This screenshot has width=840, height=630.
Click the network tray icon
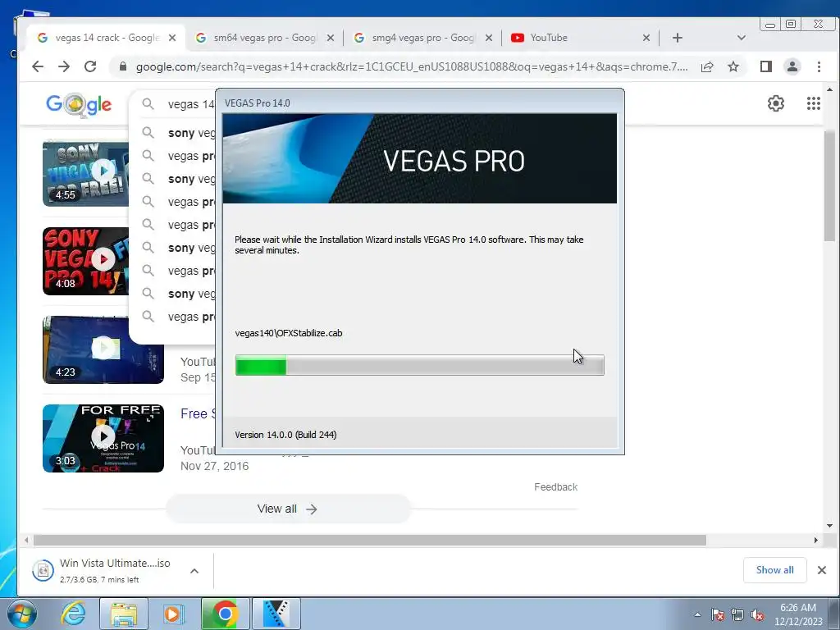tap(737, 614)
